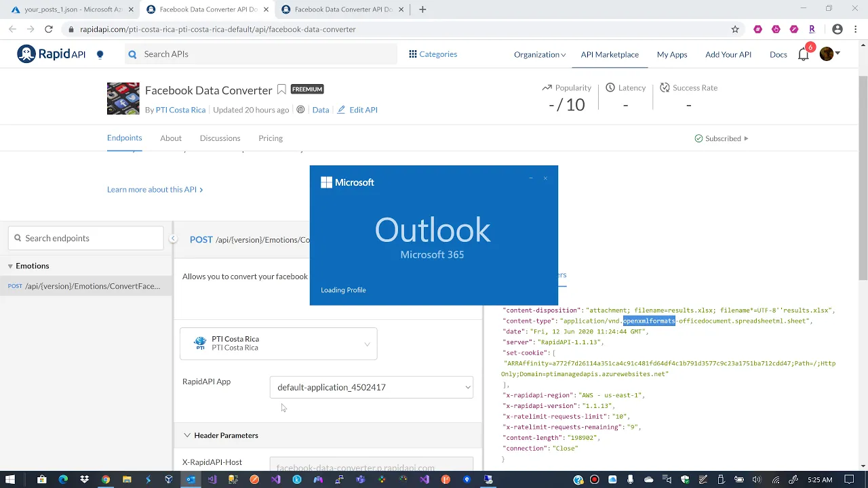Click the Chrome profile account icon
The width and height of the screenshot is (868, 488).
point(837,29)
